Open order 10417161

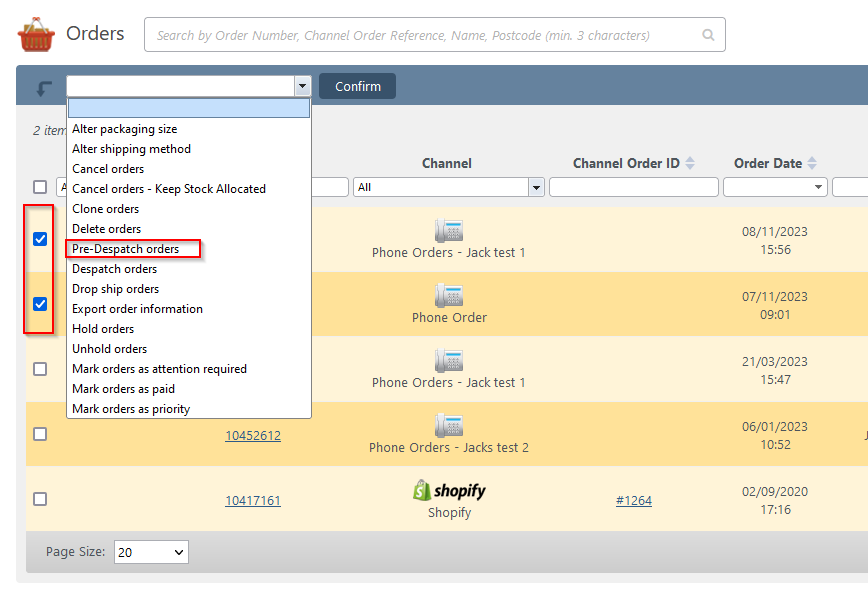[x=253, y=500]
